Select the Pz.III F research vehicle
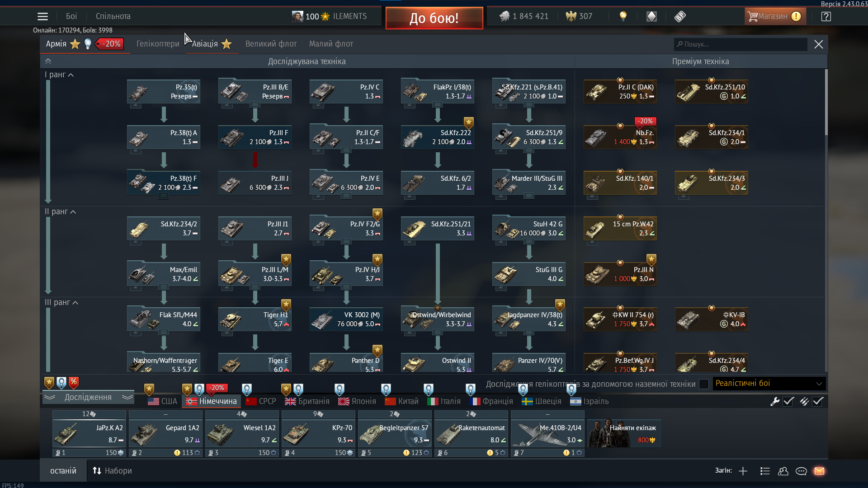Image resolution: width=868 pixels, height=488 pixels. [x=255, y=137]
